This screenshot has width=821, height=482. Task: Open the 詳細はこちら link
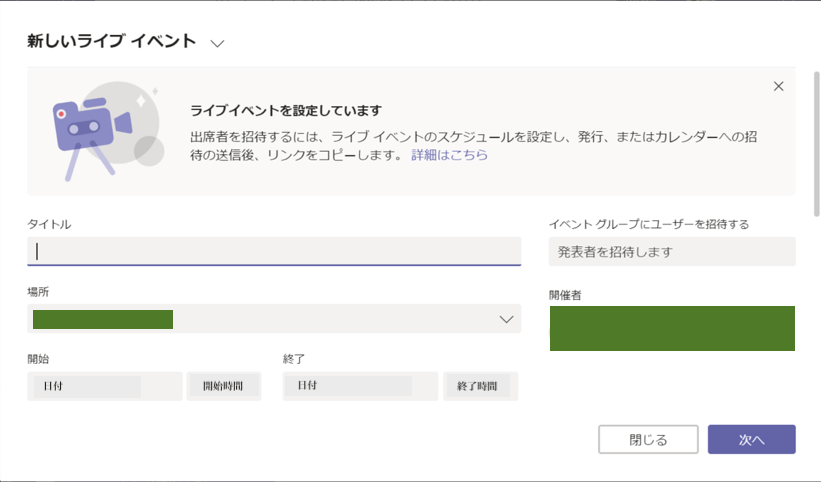point(449,155)
